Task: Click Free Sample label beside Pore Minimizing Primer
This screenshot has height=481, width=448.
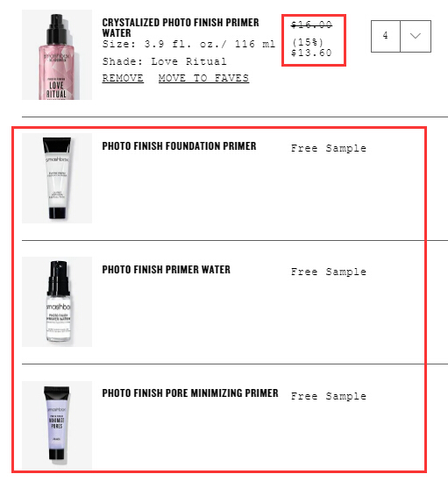Action: (329, 396)
